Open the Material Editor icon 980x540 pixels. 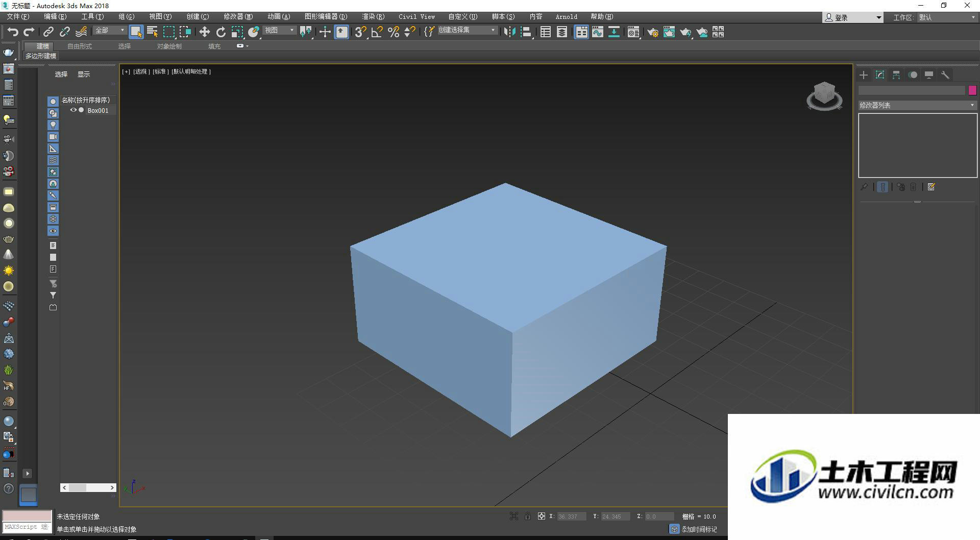(x=633, y=32)
